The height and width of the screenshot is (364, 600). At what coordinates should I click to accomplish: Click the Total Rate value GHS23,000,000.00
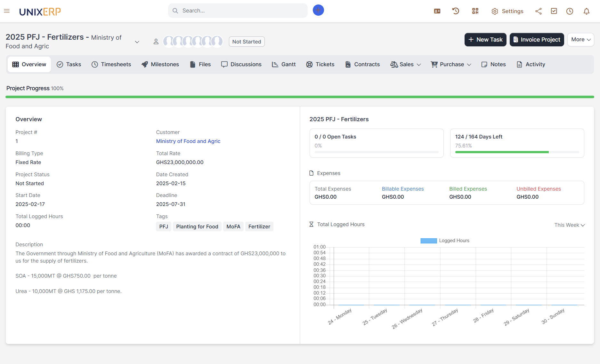tap(180, 162)
